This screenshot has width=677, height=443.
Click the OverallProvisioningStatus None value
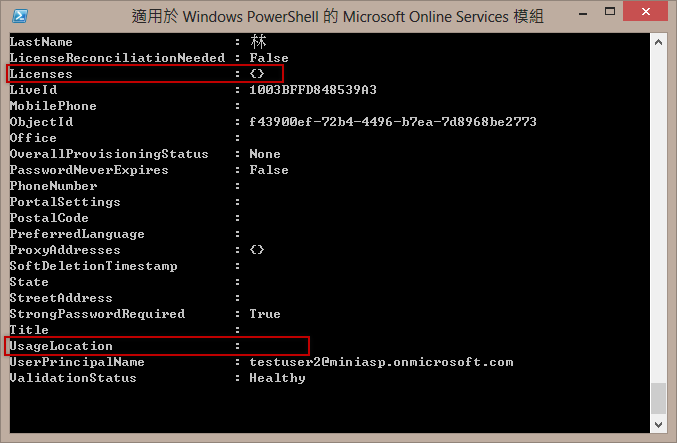click(265, 154)
